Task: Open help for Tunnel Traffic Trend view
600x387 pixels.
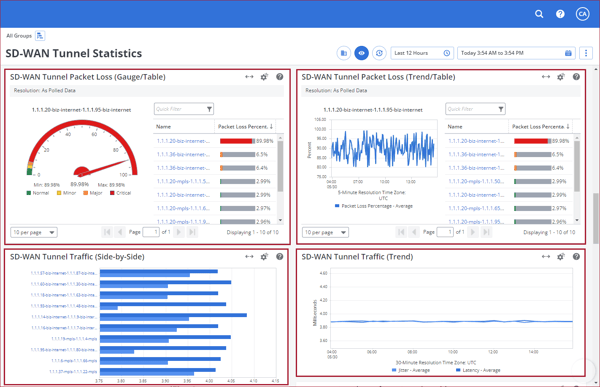Action: [576, 256]
